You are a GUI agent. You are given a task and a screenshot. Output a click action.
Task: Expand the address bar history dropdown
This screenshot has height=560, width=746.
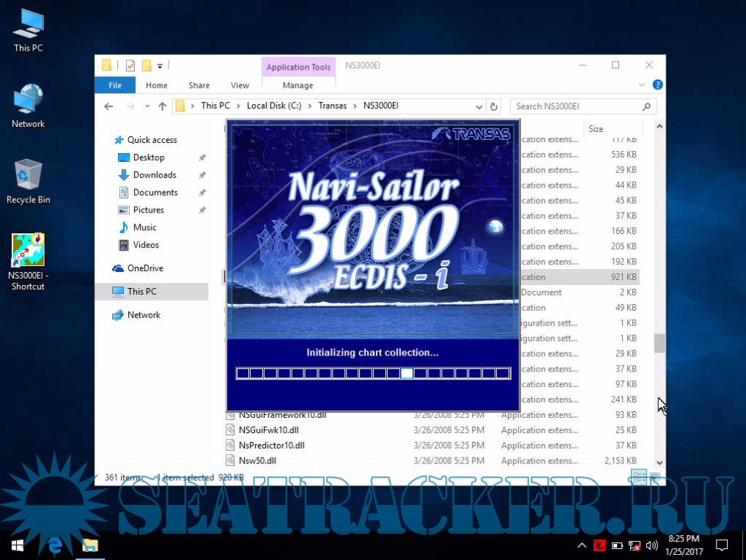[x=479, y=106]
